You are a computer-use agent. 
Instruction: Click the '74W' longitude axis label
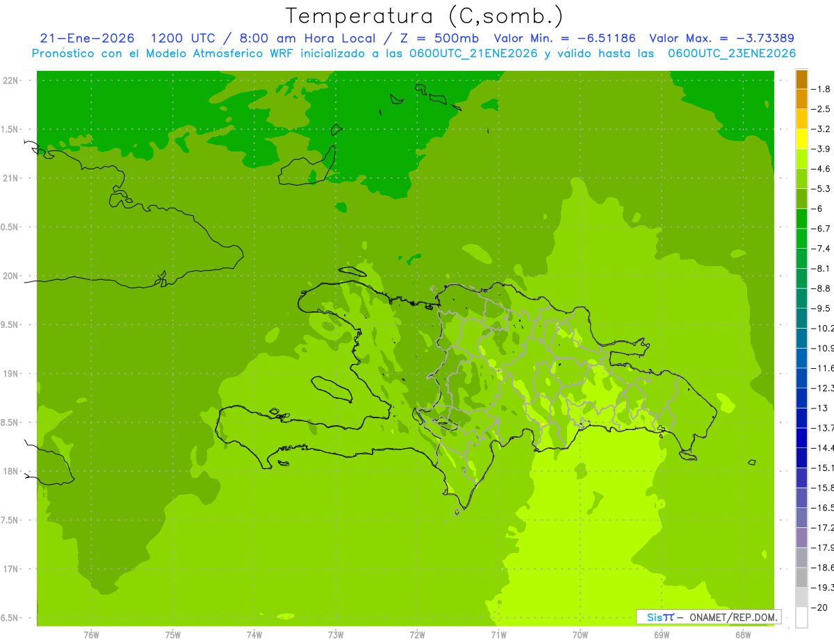tap(254, 634)
